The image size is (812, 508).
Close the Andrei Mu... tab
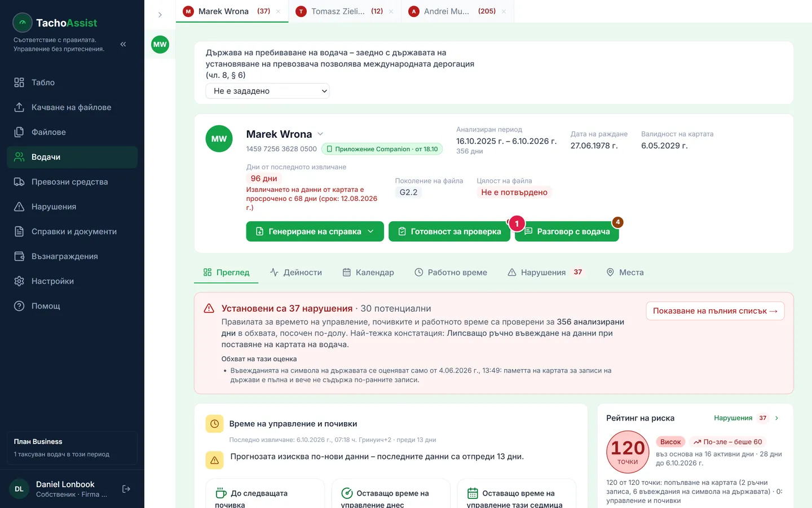(x=504, y=11)
